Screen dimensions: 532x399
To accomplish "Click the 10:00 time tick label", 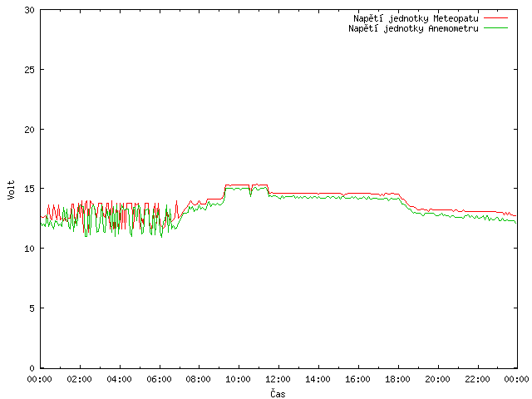I will pos(238,379).
